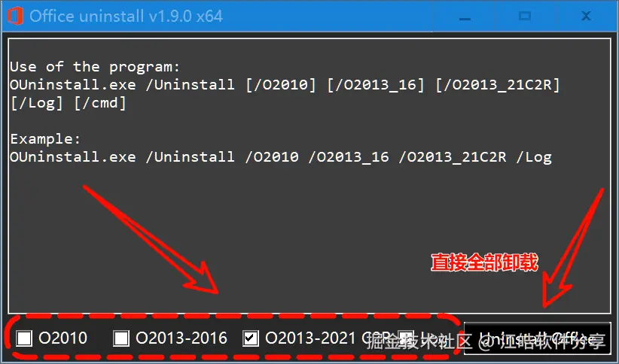Click the Office logo icon in title bar

(14, 16)
